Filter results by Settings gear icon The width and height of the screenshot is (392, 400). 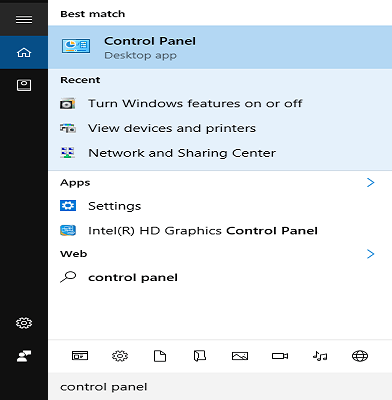point(120,356)
